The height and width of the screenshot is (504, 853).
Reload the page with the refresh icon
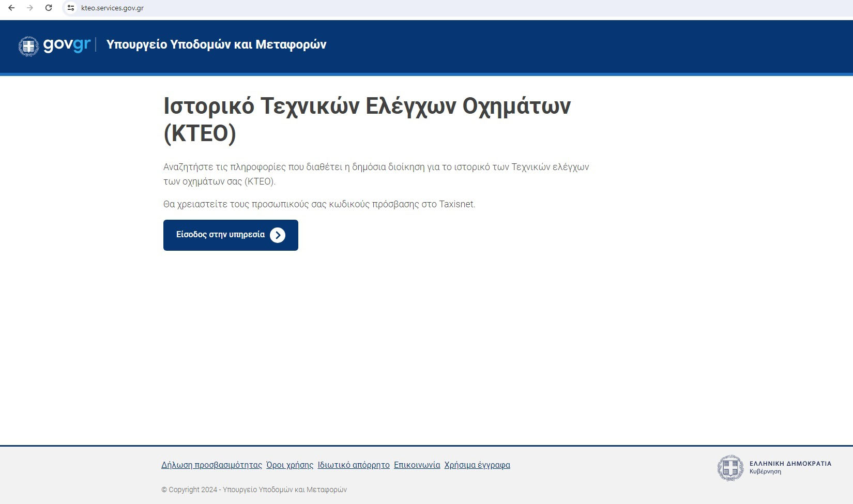point(49,8)
